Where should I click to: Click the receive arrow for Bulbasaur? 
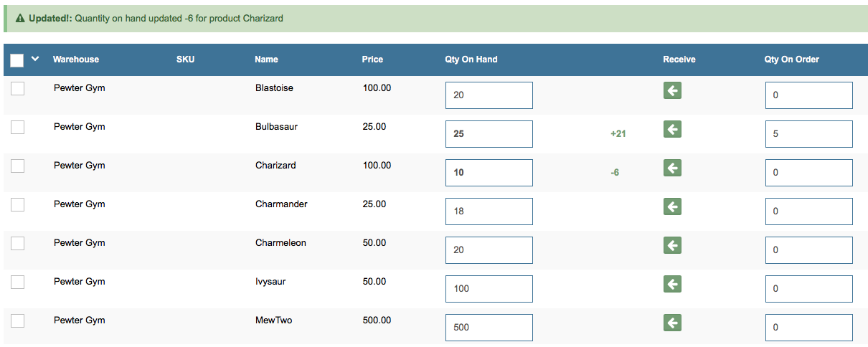[672, 129]
